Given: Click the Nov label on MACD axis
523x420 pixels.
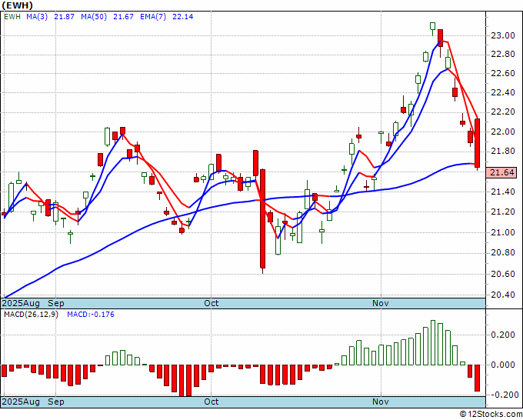Looking at the screenshot, I should click(x=381, y=402).
